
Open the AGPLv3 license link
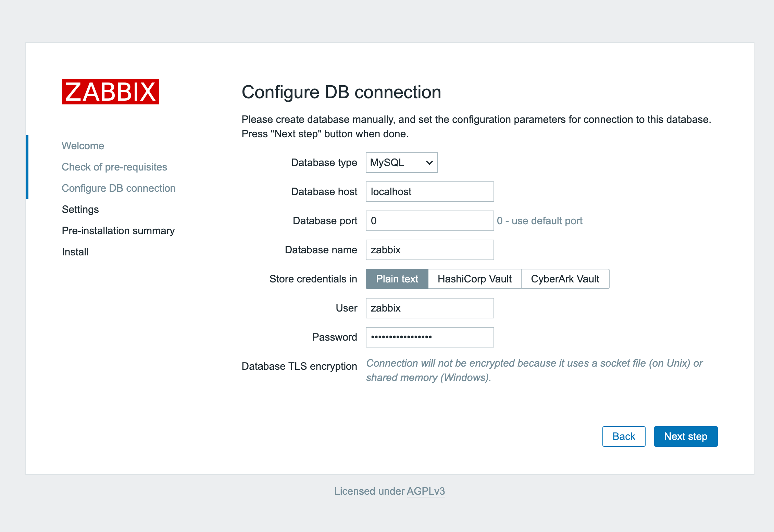(426, 491)
